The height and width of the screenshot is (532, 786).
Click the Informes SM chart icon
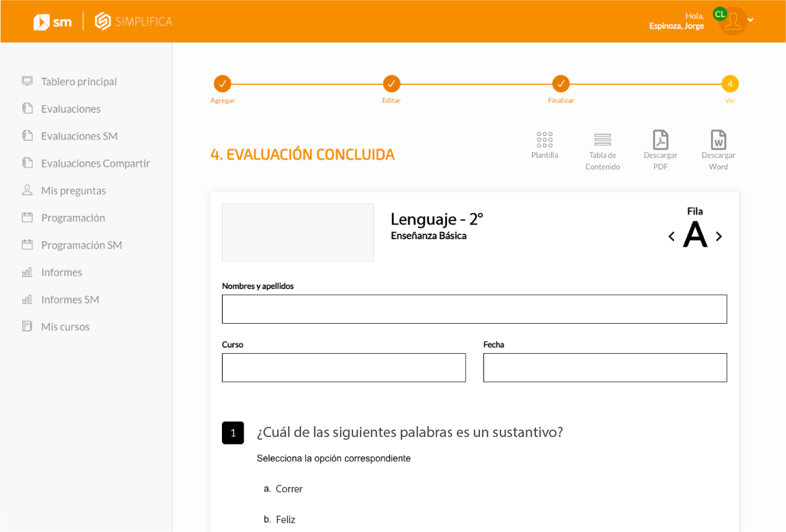point(27,299)
